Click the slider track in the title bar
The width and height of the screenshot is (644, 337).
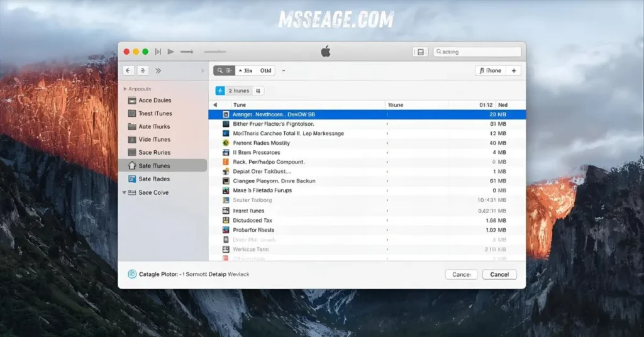coord(215,52)
